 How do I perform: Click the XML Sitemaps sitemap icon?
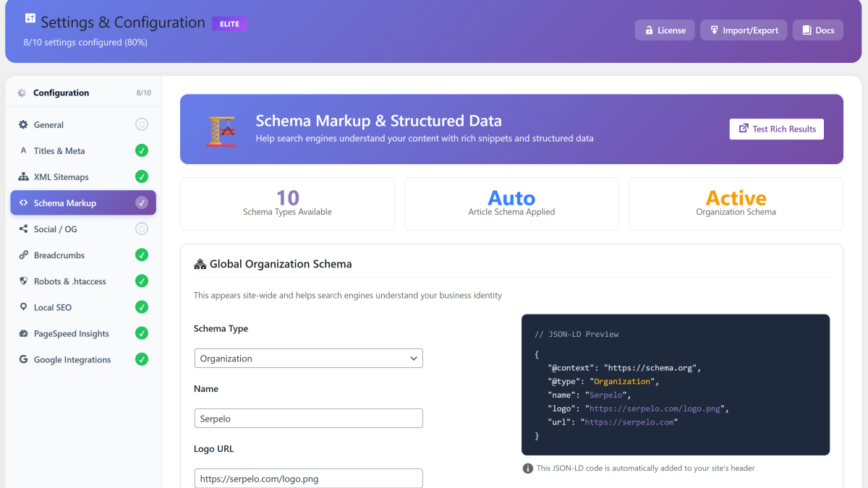22,176
